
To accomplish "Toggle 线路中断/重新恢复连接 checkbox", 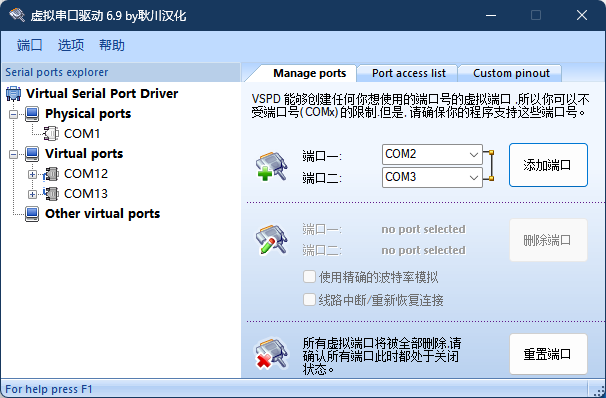I will pyautogui.click(x=309, y=299).
